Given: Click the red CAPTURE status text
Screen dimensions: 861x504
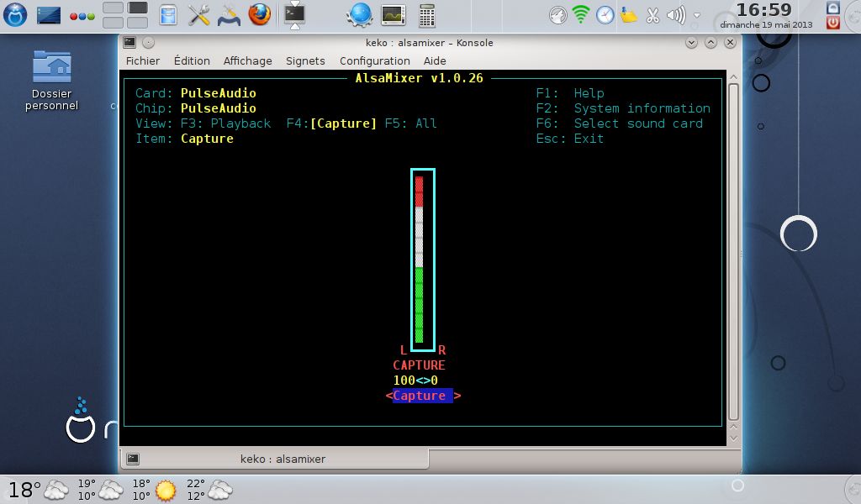Looking at the screenshot, I should click(x=419, y=365).
